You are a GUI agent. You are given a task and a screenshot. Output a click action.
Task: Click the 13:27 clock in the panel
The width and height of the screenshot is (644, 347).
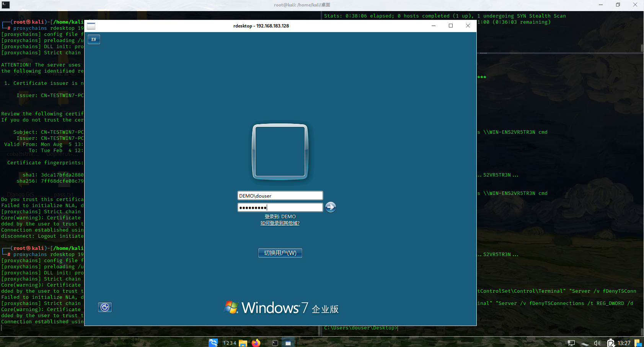pos(624,343)
